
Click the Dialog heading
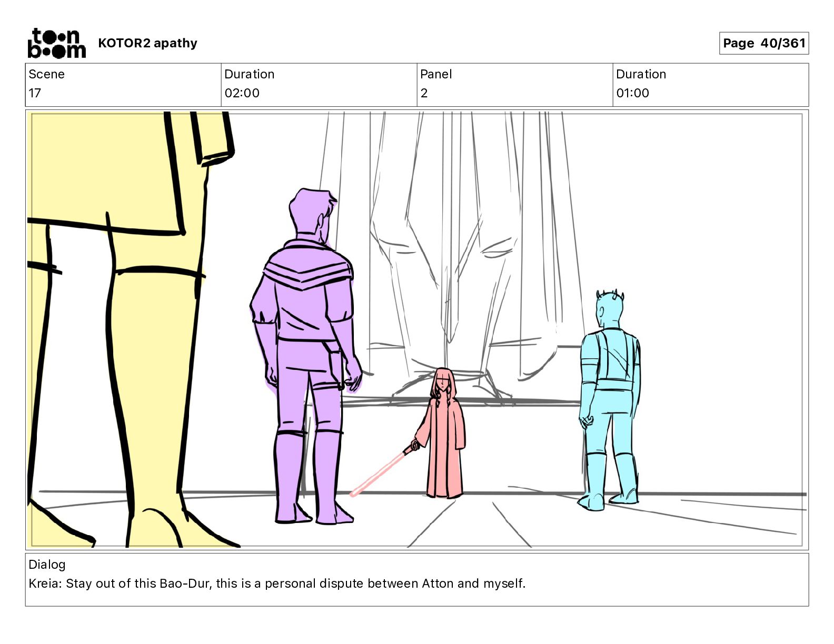[47, 565]
